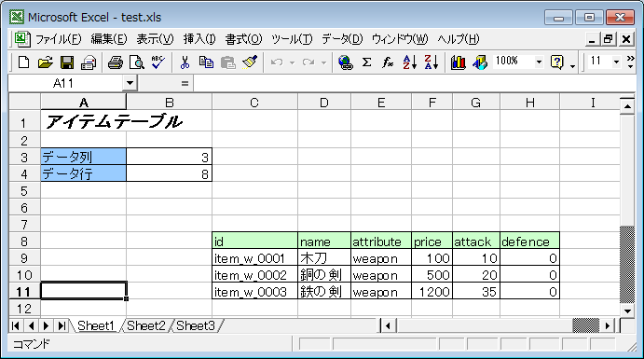Click the horizontal scrollbar right arrow
This screenshot has height=359, width=644.
click(608, 326)
